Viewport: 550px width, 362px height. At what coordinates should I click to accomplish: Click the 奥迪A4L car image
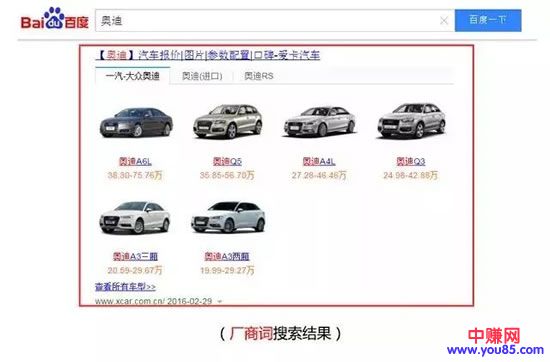[320, 121]
